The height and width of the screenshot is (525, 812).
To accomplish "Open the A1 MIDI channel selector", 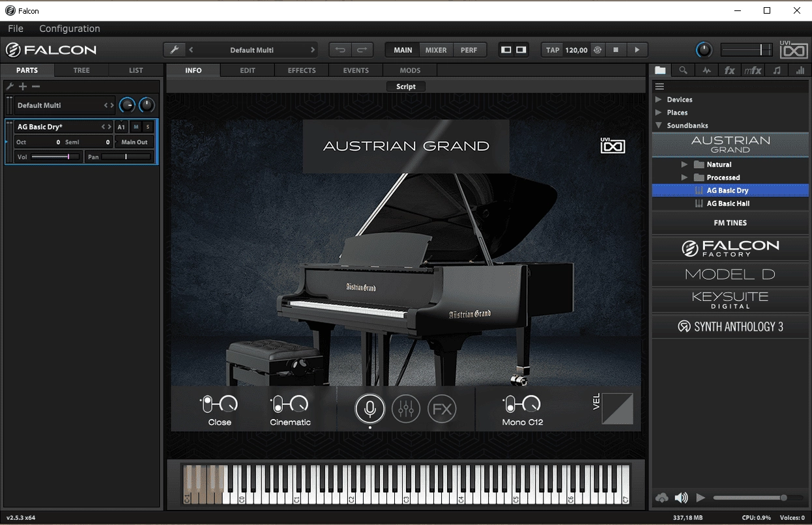I will tap(121, 127).
